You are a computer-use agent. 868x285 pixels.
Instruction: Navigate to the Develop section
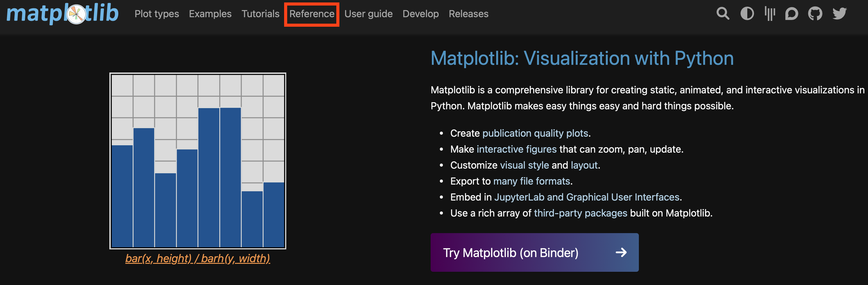pyautogui.click(x=420, y=14)
